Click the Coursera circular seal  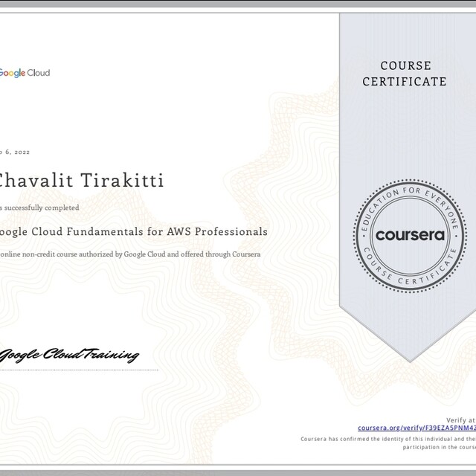coord(410,235)
